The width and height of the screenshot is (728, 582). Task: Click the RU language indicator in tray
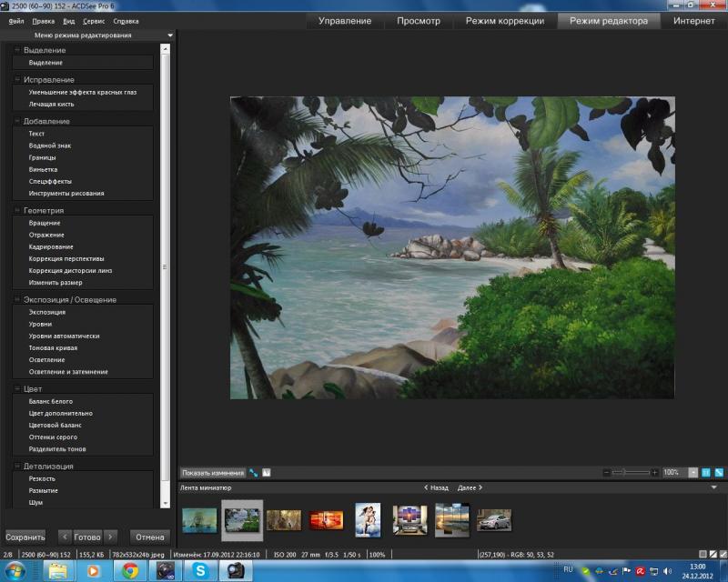568,569
